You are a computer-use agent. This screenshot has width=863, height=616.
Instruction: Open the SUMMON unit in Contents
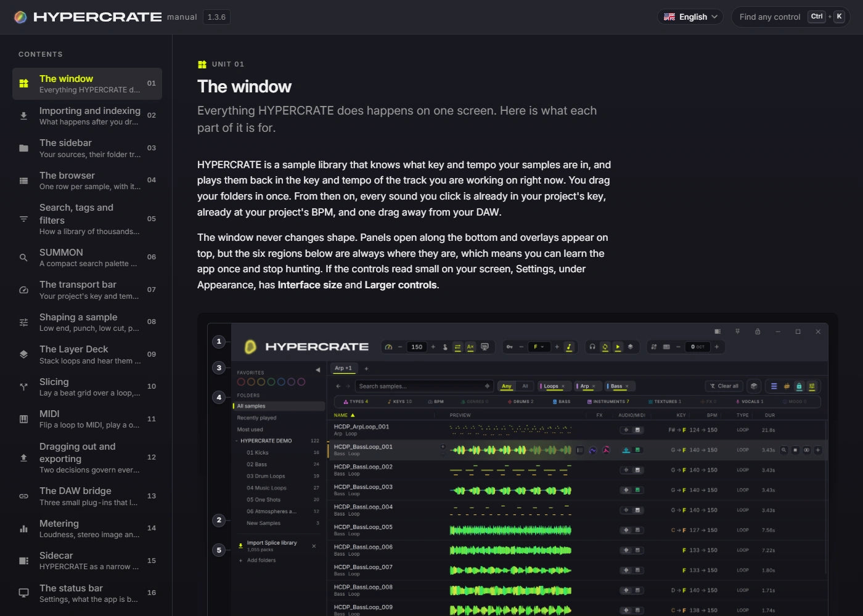87,257
